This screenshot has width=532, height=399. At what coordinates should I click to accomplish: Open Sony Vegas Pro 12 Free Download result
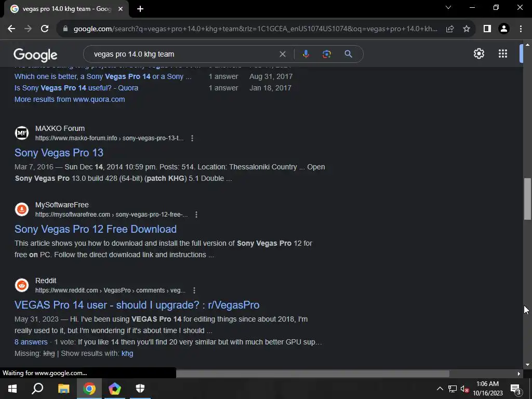click(x=96, y=229)
